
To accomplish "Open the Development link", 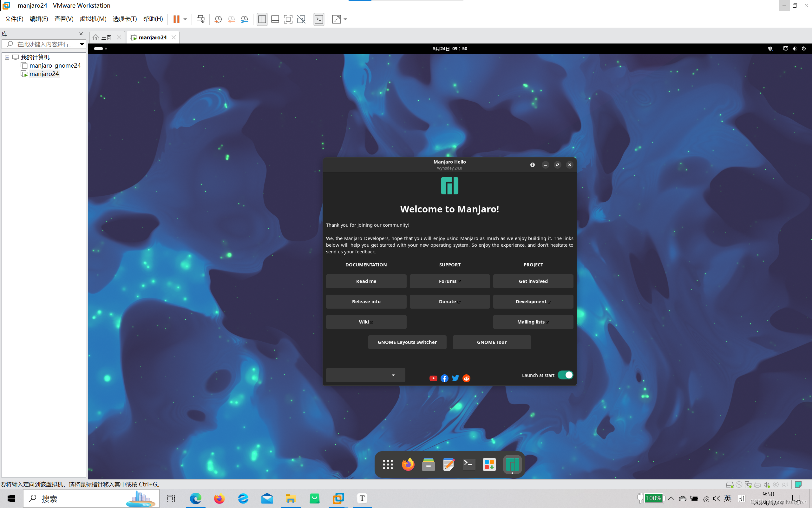I will pos(533,301).
